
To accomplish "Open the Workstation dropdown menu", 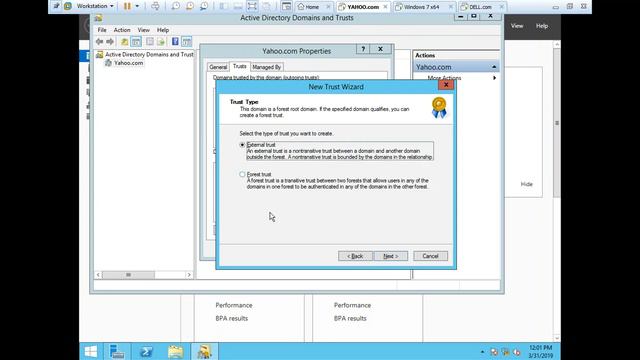I will (95, 6).
